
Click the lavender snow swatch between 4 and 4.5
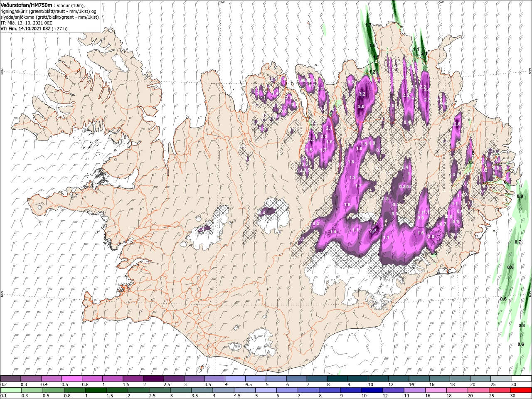pyautogui.click(x=235, y=379)
